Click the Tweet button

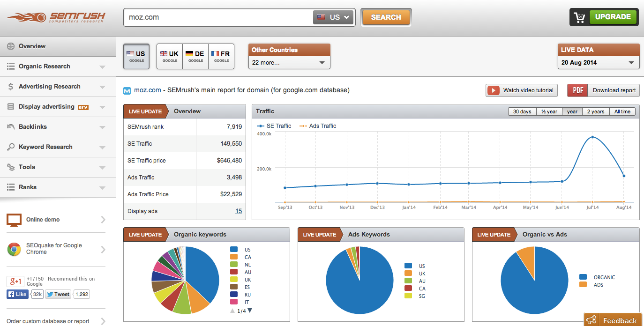point(58,295)
